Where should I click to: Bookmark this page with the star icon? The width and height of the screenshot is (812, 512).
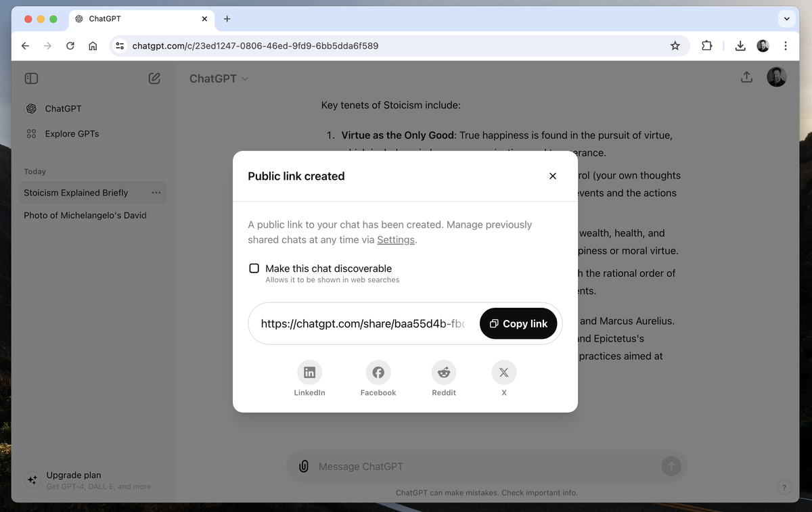[675, 45]
